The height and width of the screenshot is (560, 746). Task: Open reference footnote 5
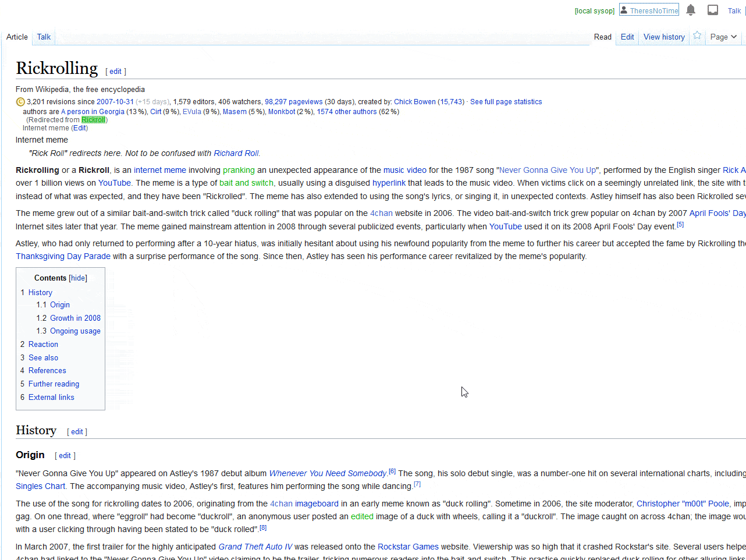pyautogui.click(x=680, y=225)
